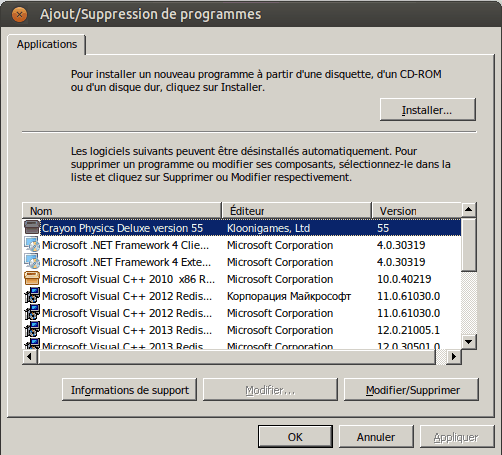This screenshot has width=502, height=455.
Task: Click Annuler to cancel
Action: (376, 437)
